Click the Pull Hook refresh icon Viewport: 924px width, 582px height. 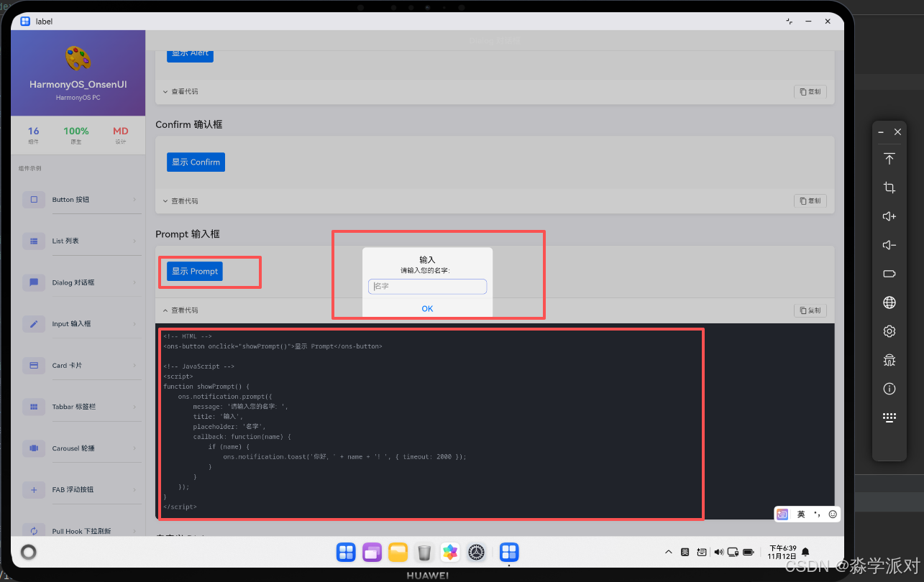pyautogui.click(x=34, y=531)
